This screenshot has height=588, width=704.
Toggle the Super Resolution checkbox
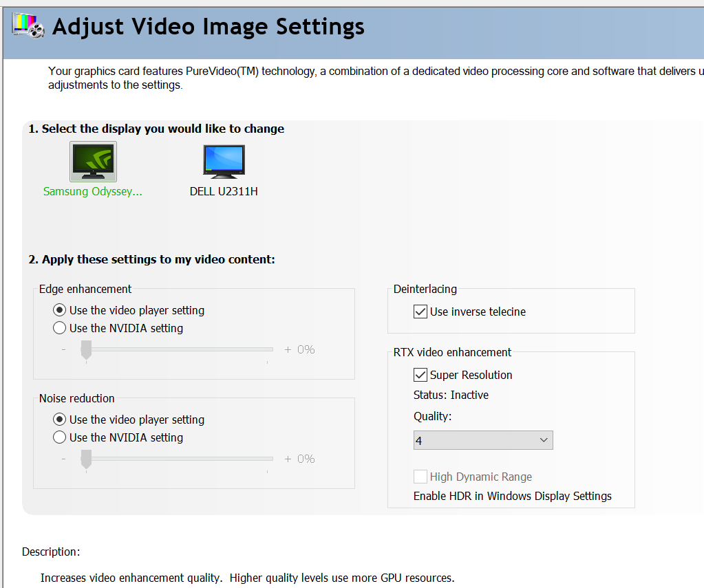pyautogui.click(x=420, y=375)
